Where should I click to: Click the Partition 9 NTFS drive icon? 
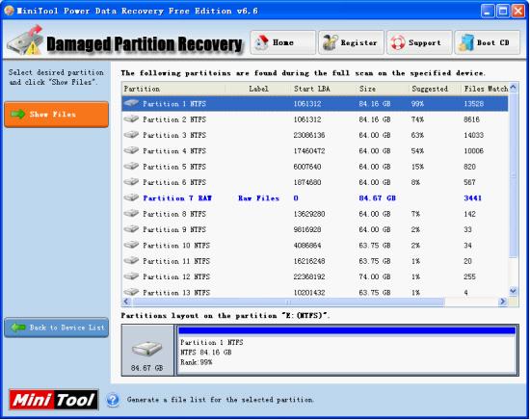click(131, 229)
